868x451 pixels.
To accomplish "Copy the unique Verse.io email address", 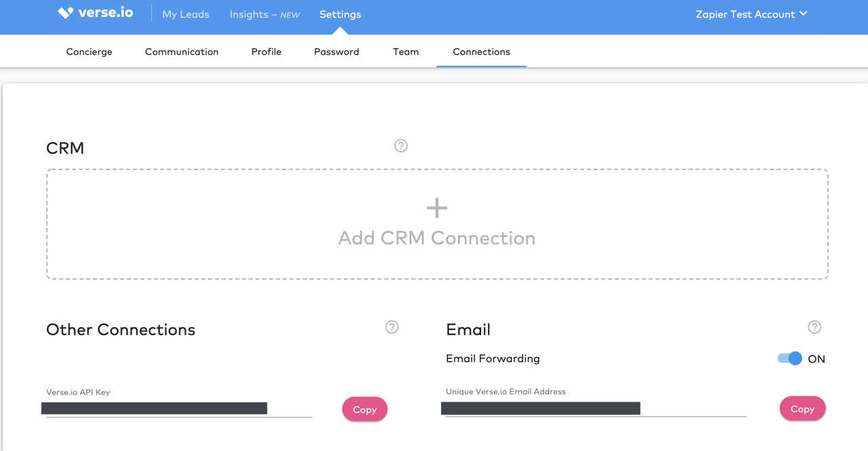I will [802, 408].
